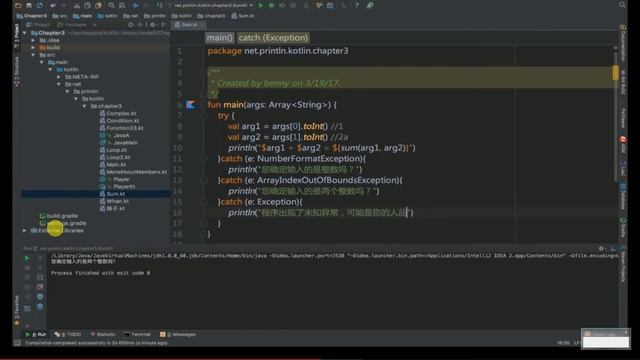640x360 pixels.
Task: Open Maven Projects tool window on right edge
Action: point(623,265)
